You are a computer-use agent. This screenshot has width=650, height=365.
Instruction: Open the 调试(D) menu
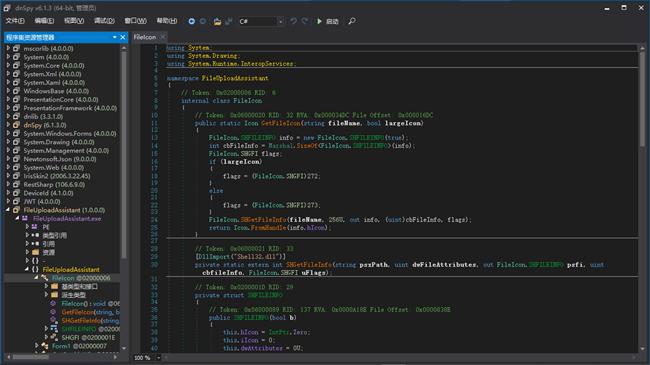[x=104, y=21]
